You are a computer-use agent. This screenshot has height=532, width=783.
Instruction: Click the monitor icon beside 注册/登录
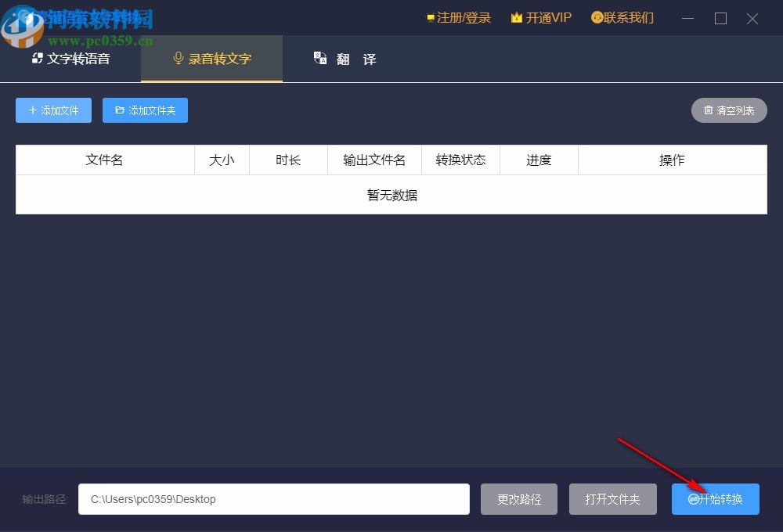click(430, 17)
